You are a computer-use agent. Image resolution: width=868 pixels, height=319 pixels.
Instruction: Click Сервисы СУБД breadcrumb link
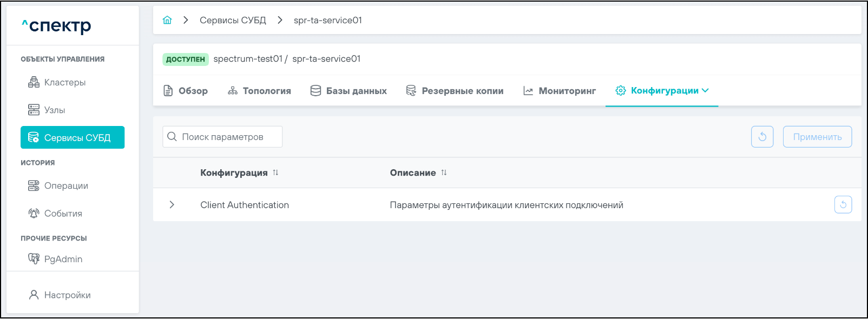tap(233, 20)
